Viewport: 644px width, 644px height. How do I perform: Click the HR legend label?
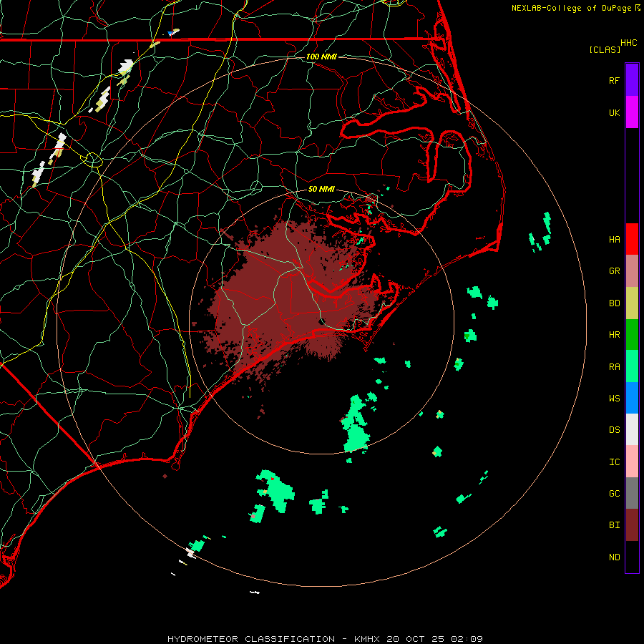click(614, 335)
